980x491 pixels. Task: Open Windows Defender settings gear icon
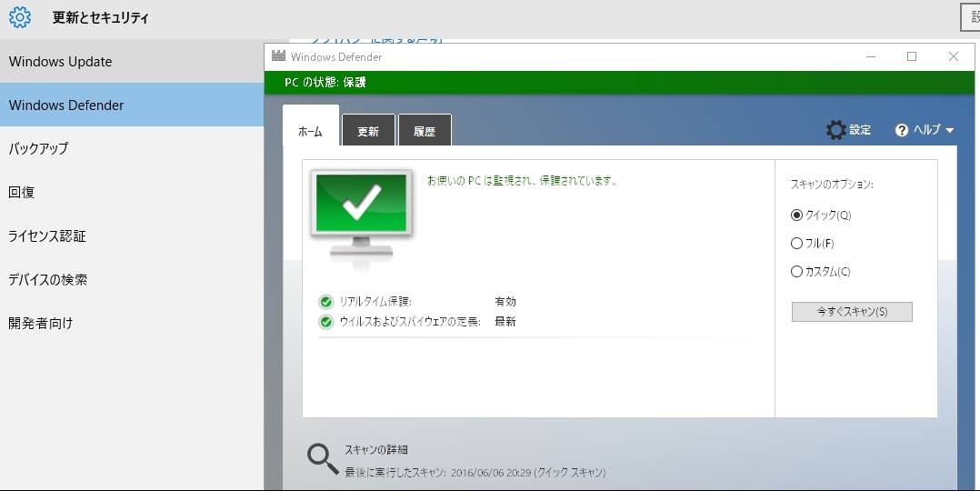(835, 130)
